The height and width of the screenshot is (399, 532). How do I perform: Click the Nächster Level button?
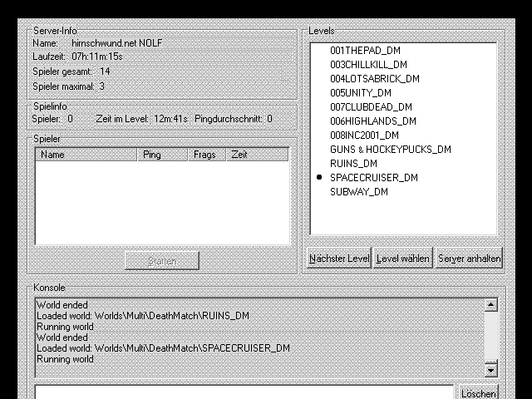(x=339, y=259)
